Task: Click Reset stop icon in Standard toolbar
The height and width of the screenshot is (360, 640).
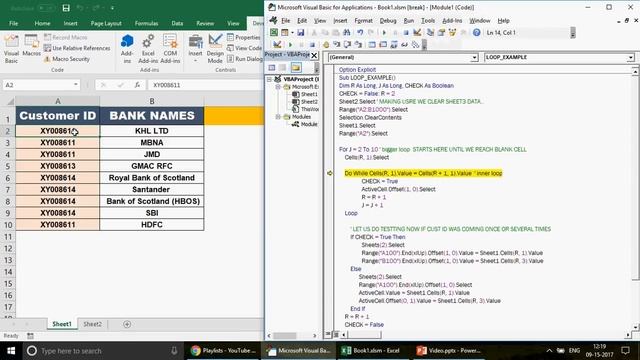Action: tap(406, 33)
